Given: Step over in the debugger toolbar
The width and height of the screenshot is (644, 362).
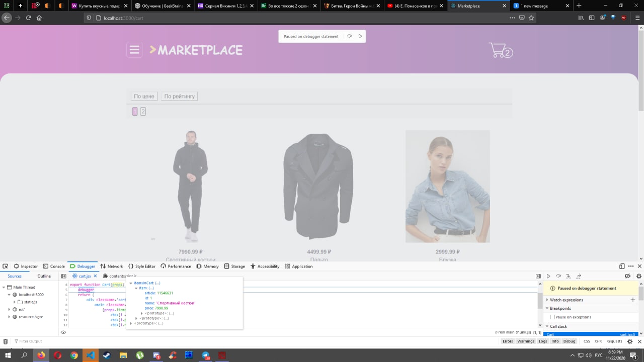Looking at the screenshot, I should [x=558, y=276].
